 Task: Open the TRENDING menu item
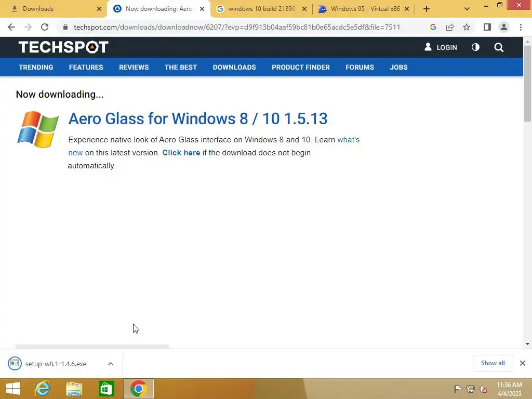coord(36,67)
